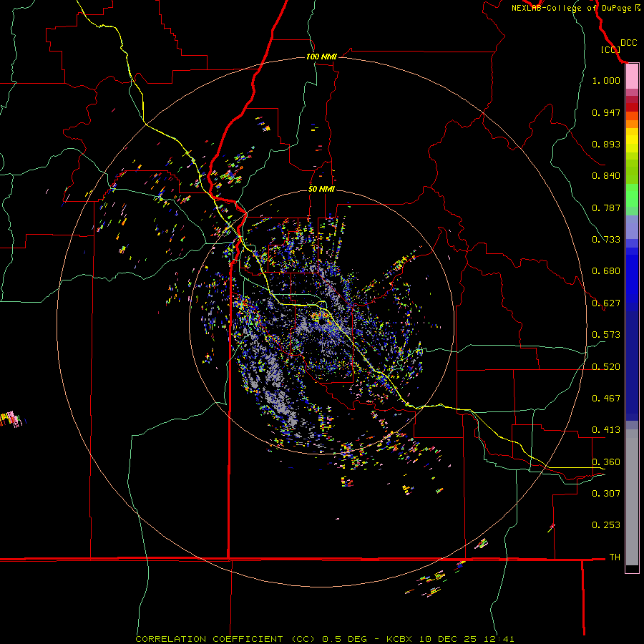Click the DCC label above the color scale
The width and height of the screenshot is (644, 644).
[628, 43]
